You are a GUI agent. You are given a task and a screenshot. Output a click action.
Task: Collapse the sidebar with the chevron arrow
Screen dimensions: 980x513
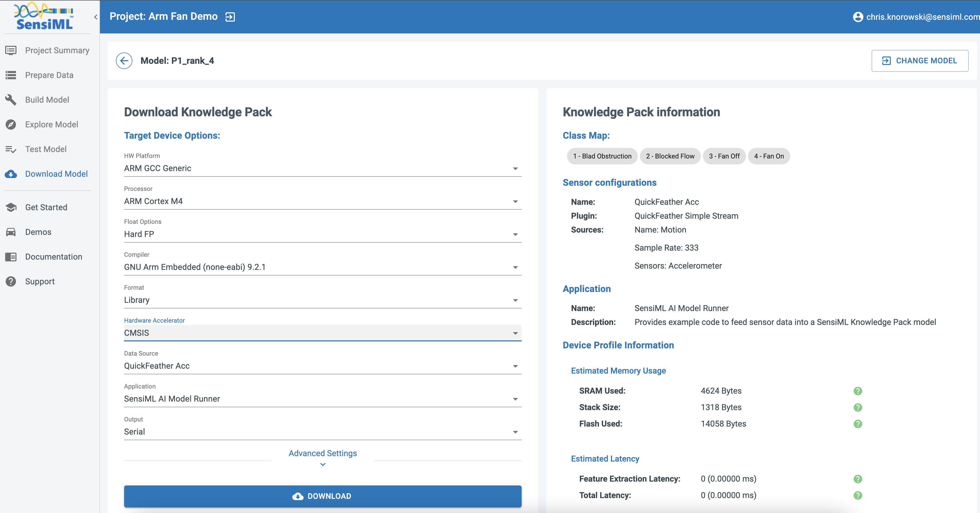coord(96,17)
